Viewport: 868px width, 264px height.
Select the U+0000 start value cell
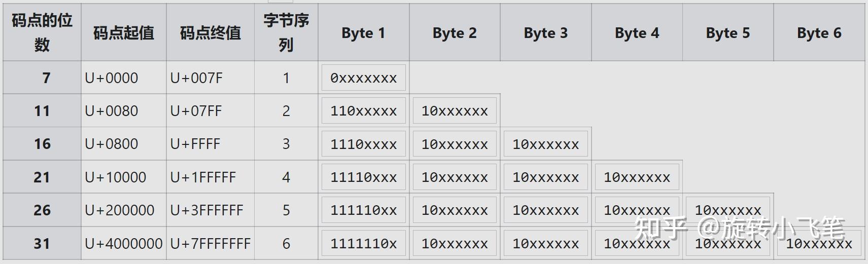click(x=112, y=78)
